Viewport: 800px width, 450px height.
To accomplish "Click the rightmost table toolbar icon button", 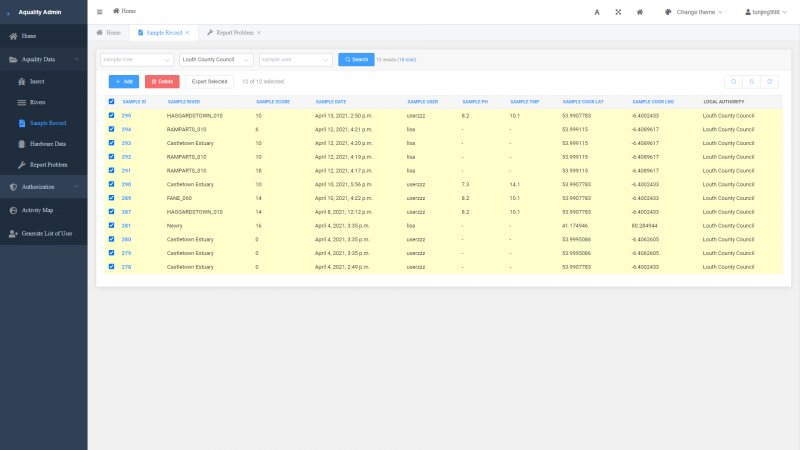I will [769, 82].
